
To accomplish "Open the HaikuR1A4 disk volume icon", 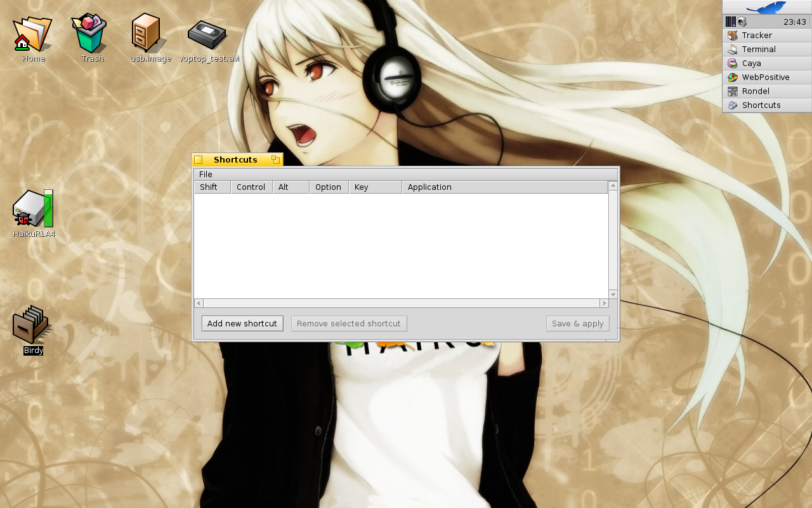I will pos(33,210).
